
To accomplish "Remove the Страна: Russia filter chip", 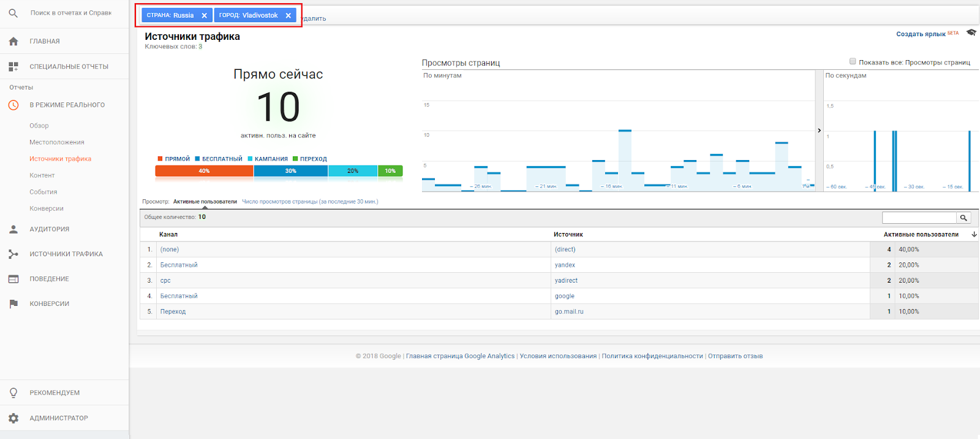I will tap(205, 16).
